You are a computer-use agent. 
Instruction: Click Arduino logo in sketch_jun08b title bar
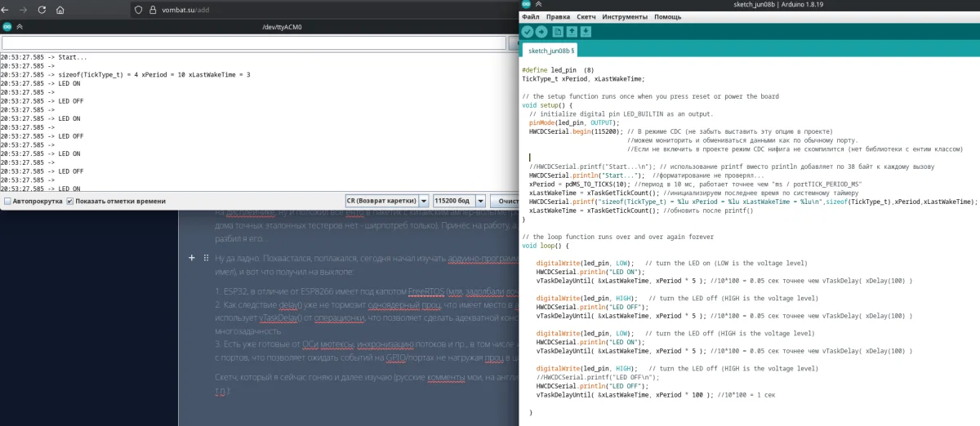click(x=525, y=5)
